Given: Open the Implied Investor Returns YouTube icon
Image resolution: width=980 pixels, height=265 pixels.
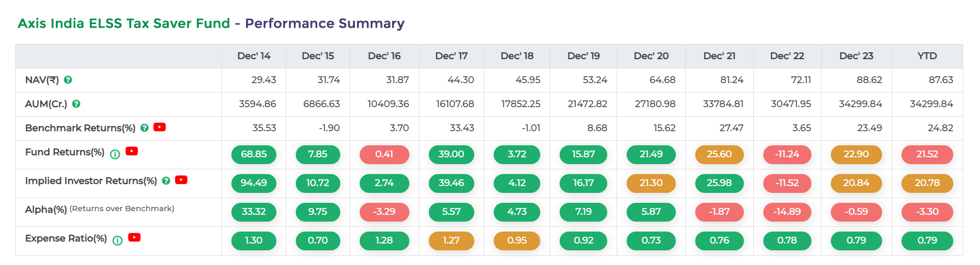Looking at the screenshot, I should (x=181, y=180).
